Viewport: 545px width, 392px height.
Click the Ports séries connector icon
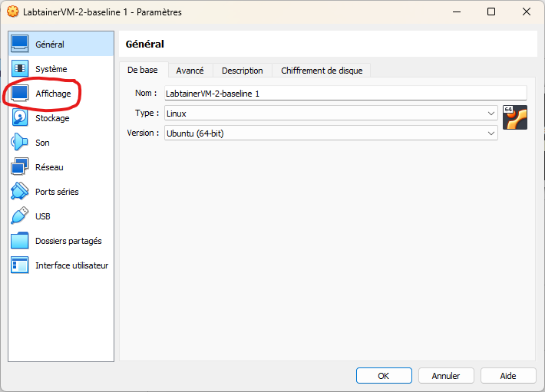20,192
